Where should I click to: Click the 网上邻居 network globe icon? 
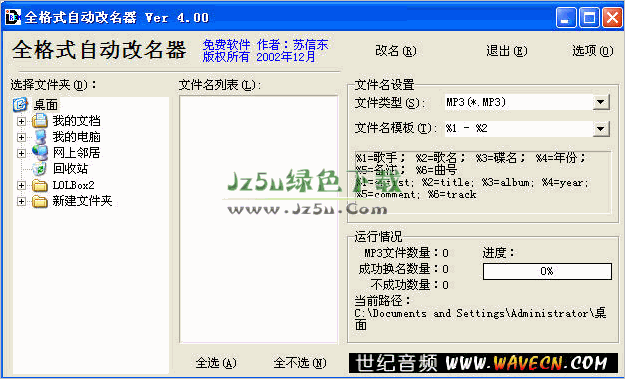[40, 153]
